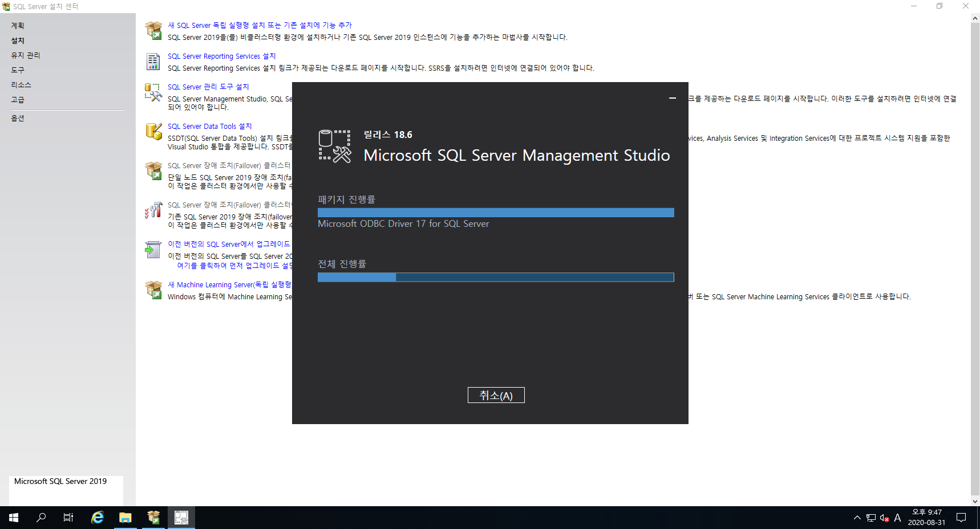Image resolution: width=980 pixels, height=529 pixels.
Task: Click the upgrade from previous version icon
Action: click(x=153, y=249)
